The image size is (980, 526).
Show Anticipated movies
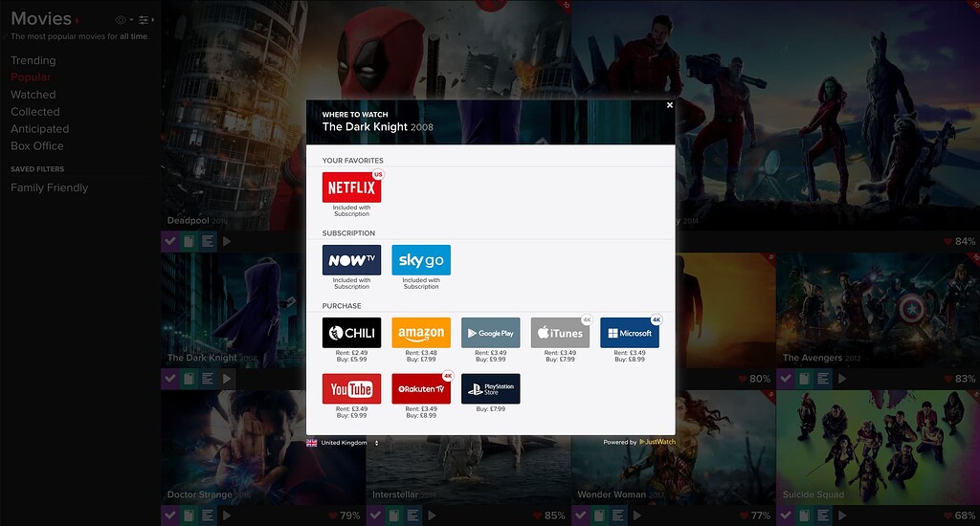tap(40, 129)
